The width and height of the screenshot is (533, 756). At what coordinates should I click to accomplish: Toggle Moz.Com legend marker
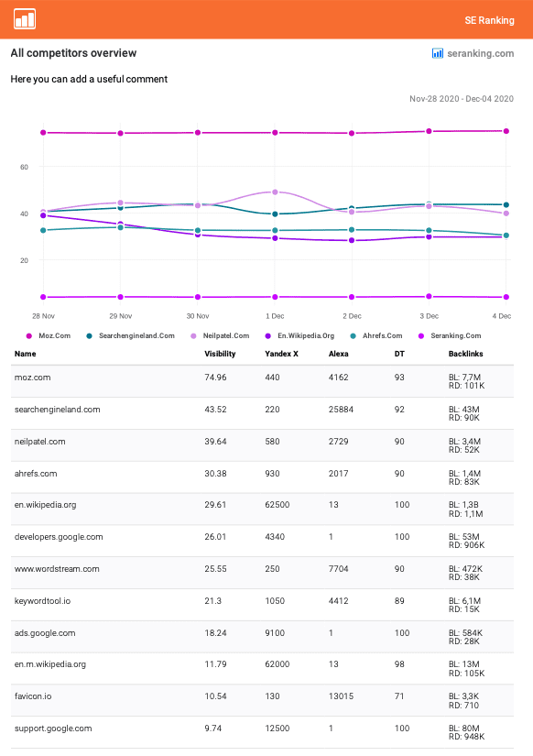coord(29,335)
